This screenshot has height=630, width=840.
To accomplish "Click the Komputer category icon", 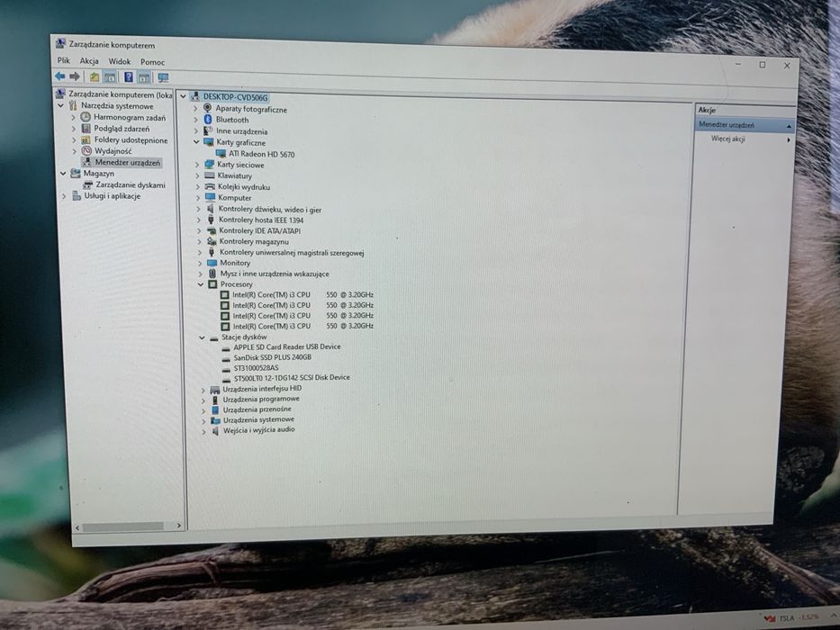I will point(210,197).
